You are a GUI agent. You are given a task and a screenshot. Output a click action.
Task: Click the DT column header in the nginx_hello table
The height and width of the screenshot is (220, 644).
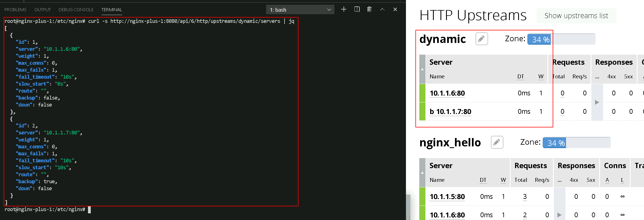483,180
